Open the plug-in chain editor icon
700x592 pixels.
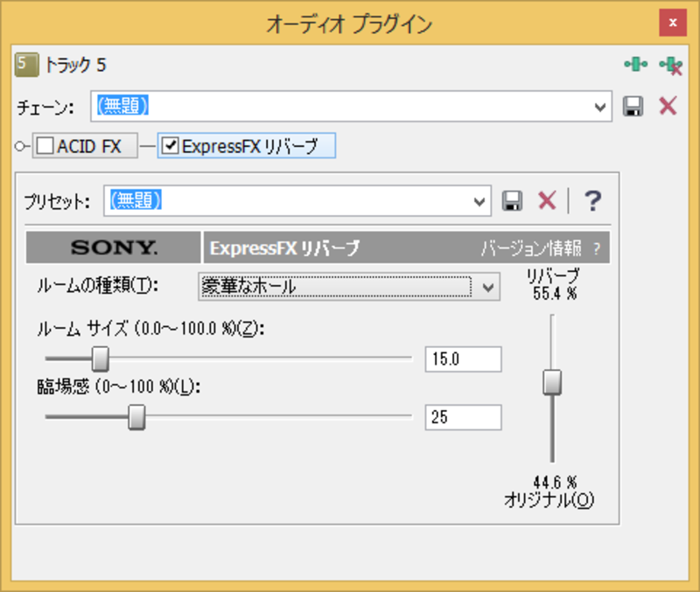click(636, 64)
